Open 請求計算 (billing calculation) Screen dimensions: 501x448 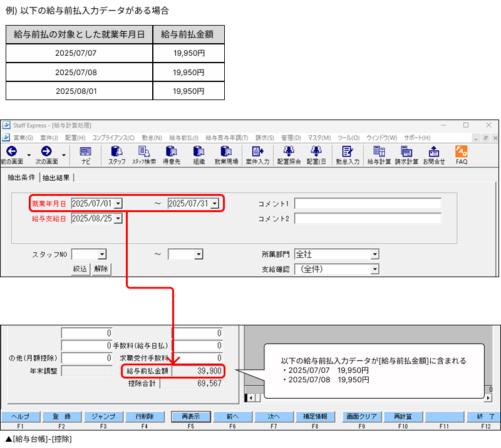pyautogui.click(x=407, y=154)
